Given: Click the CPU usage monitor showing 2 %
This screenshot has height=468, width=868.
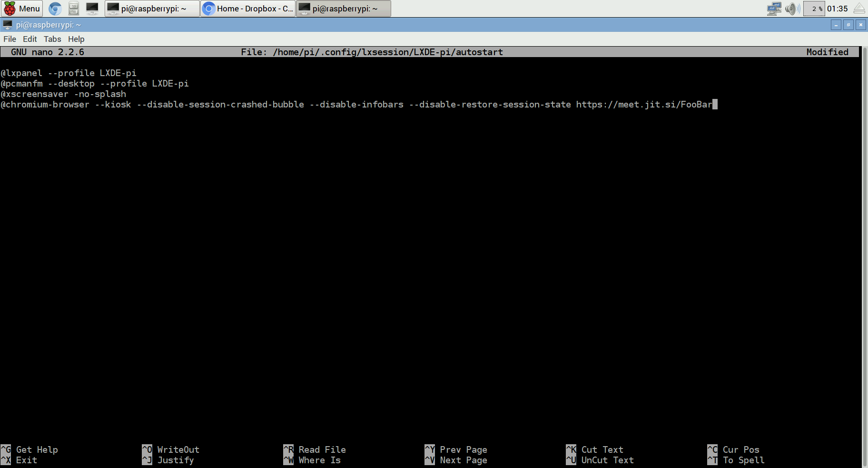Looking at the screenshot, I should click(814, 9).
